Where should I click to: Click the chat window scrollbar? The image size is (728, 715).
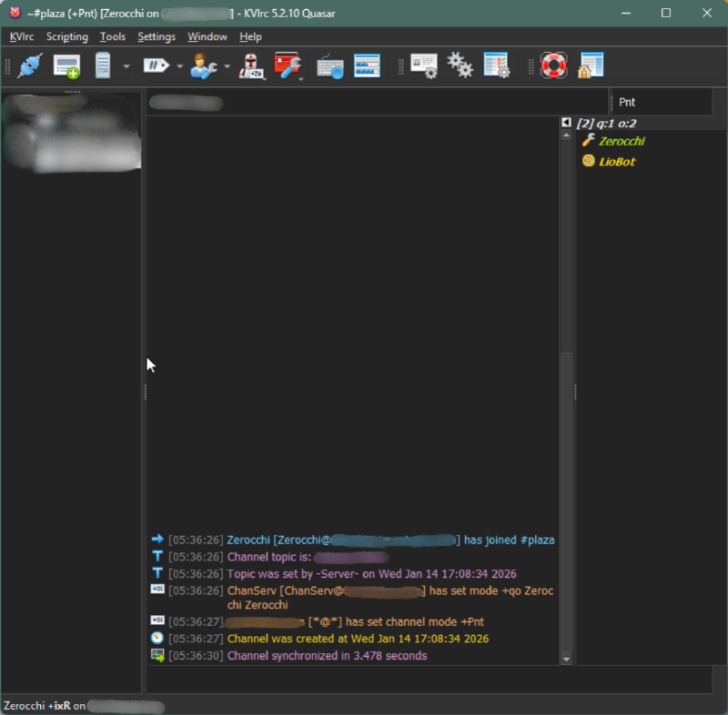tap(566, 455)
